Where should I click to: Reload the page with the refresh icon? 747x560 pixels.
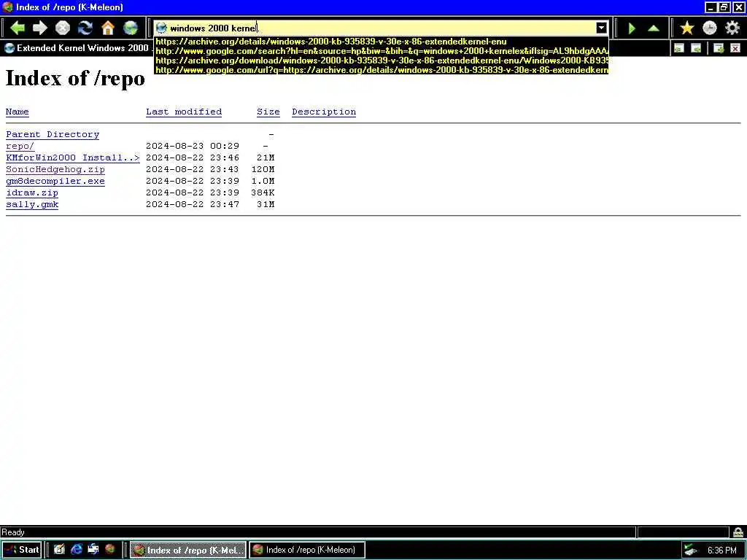coord(85,28)
